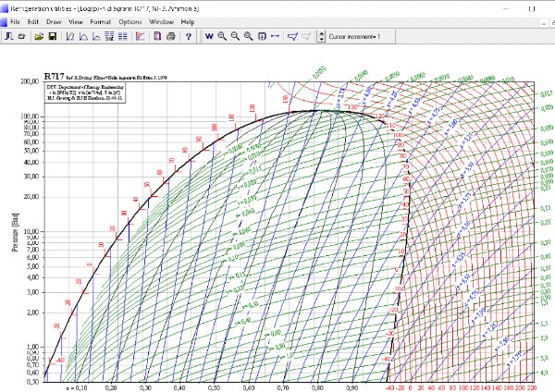This screenshot has height=392, width=555.
Task: Click the 0,90 quality axis label
Action: pyautogui.click(x=352, y=387)
